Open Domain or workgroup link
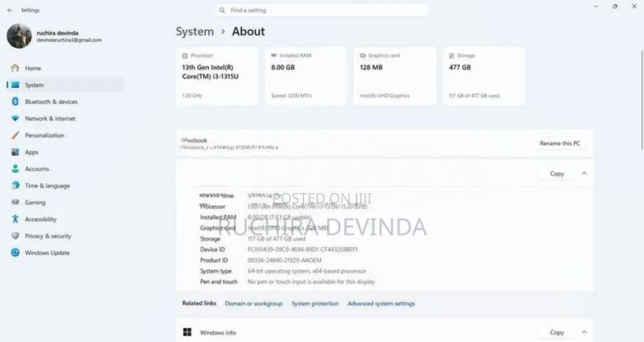This screenshot has height=342, width=644. click(254, 303)
